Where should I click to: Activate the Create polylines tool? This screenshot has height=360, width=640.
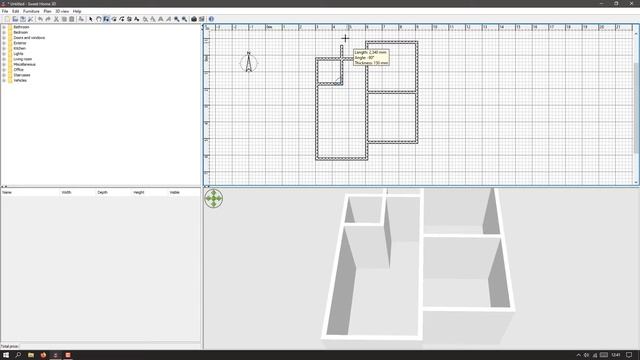tap(122, 19)
